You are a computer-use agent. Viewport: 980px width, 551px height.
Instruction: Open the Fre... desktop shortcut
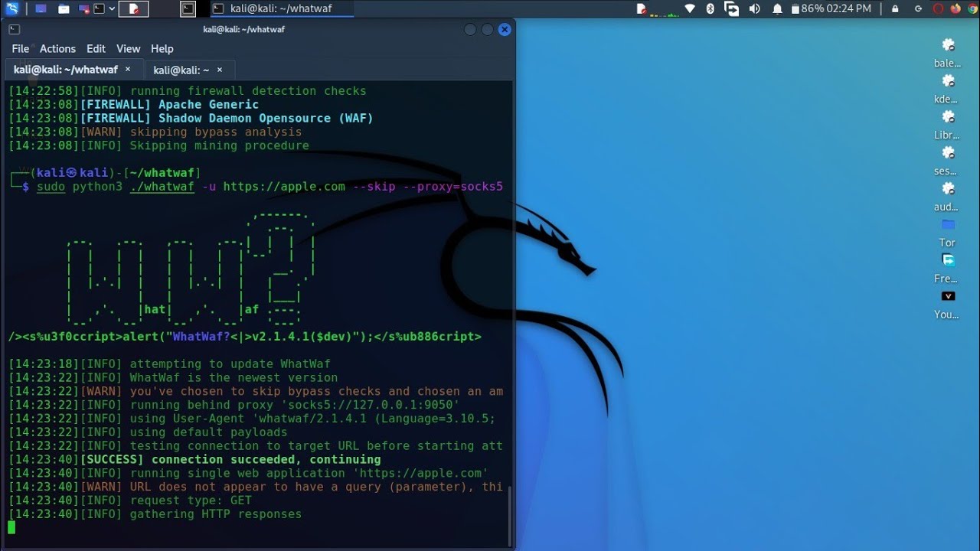[948, 269]
